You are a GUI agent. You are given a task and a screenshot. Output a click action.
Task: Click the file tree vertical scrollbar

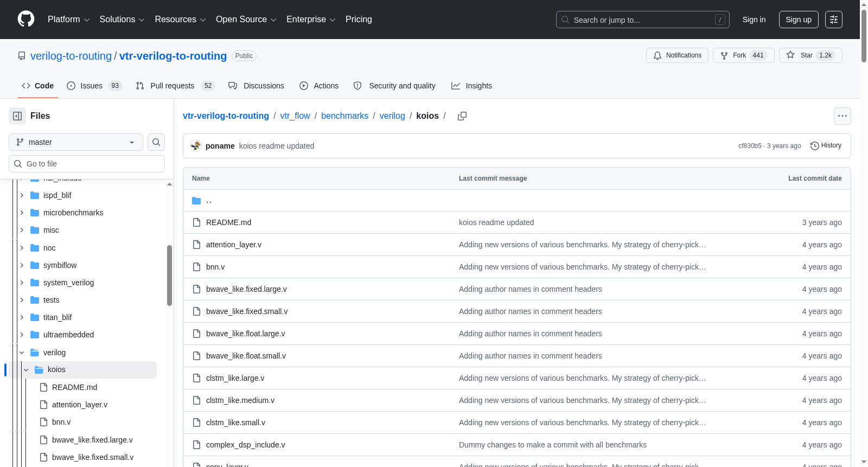tap(169, 276)
